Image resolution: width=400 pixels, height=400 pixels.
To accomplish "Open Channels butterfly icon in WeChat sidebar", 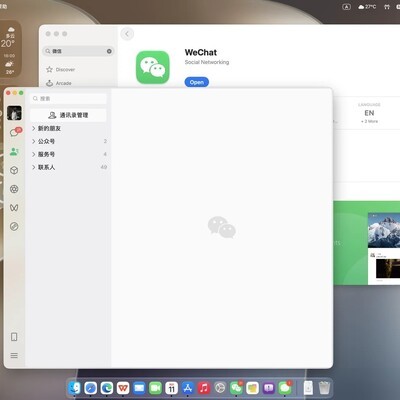I will [x=14, y=208].
